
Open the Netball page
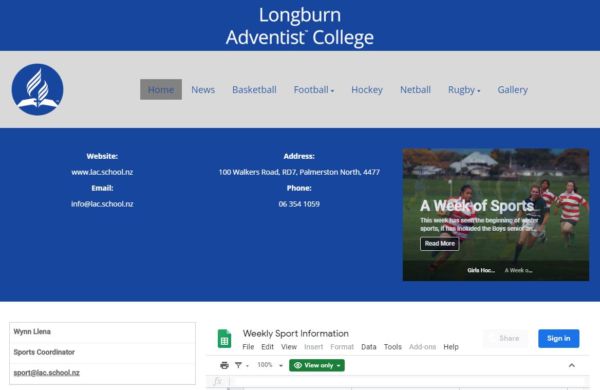(x=415, y=90)
